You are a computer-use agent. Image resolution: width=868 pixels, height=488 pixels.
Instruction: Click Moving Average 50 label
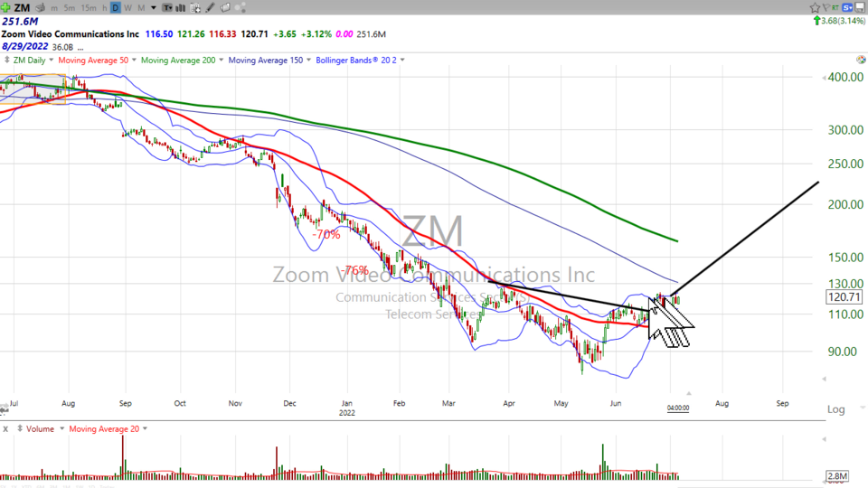point(93,60)
